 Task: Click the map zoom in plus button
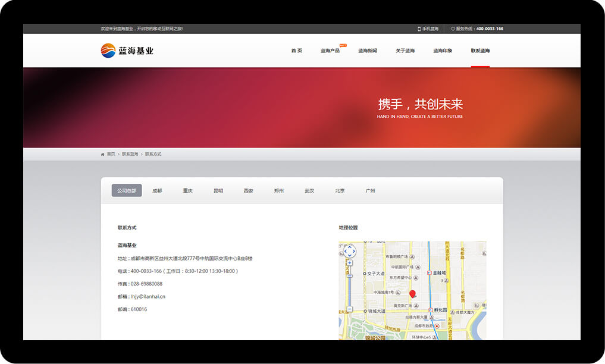349,263
